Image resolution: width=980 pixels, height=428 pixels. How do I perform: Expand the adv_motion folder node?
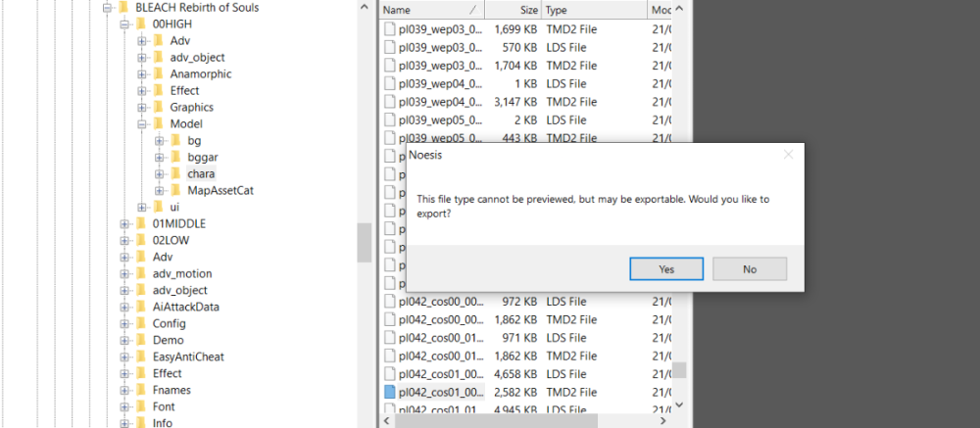point(124,273)
